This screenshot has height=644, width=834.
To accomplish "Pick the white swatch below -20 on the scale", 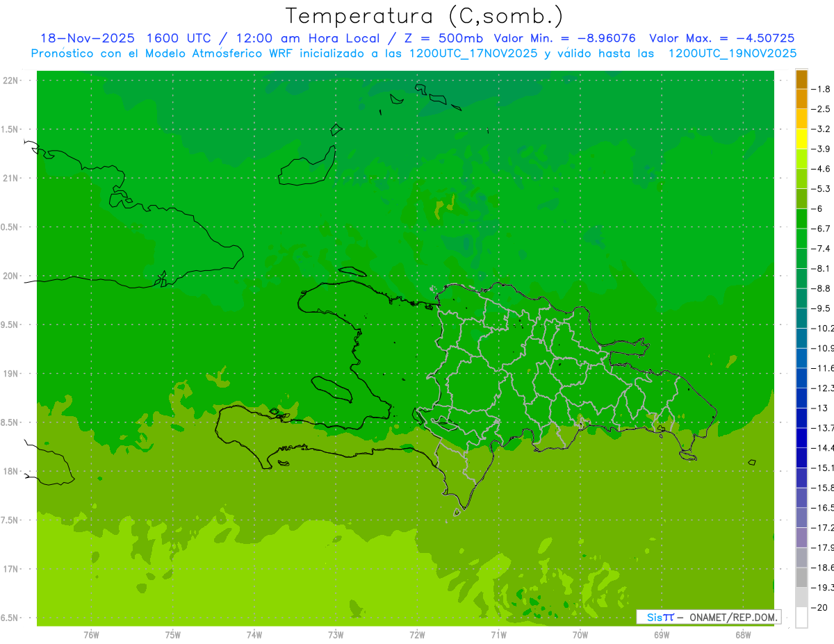I will pos(802,618).
